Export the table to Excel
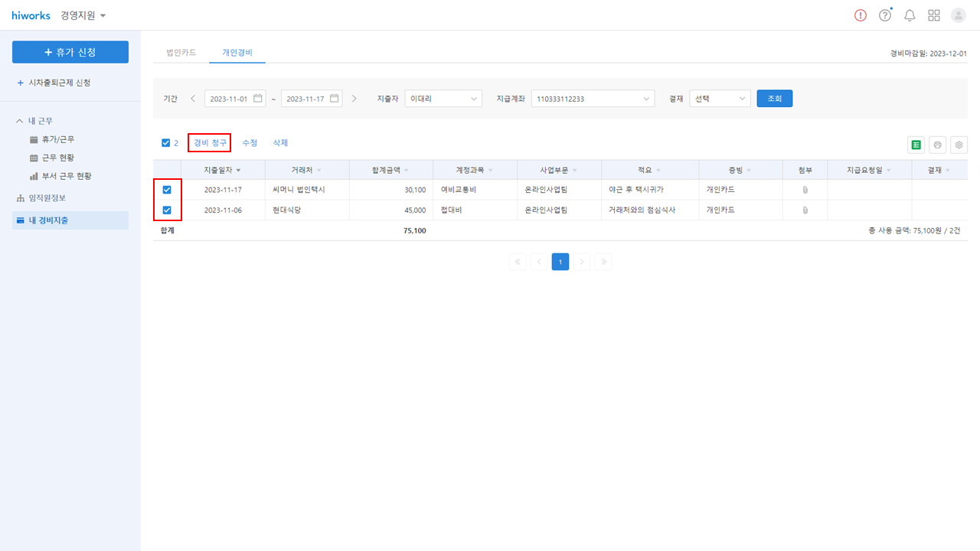The height and width of the screenshot is (551, 980). (x=916, y=145)
